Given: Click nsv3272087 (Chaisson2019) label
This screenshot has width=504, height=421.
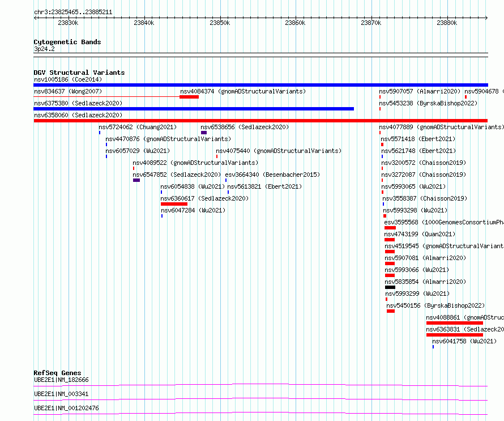Looking at the screenshot, I should (424, 175).
